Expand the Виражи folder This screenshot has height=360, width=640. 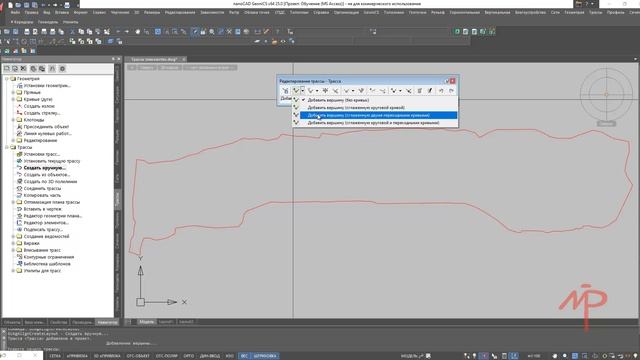point(13,243)
